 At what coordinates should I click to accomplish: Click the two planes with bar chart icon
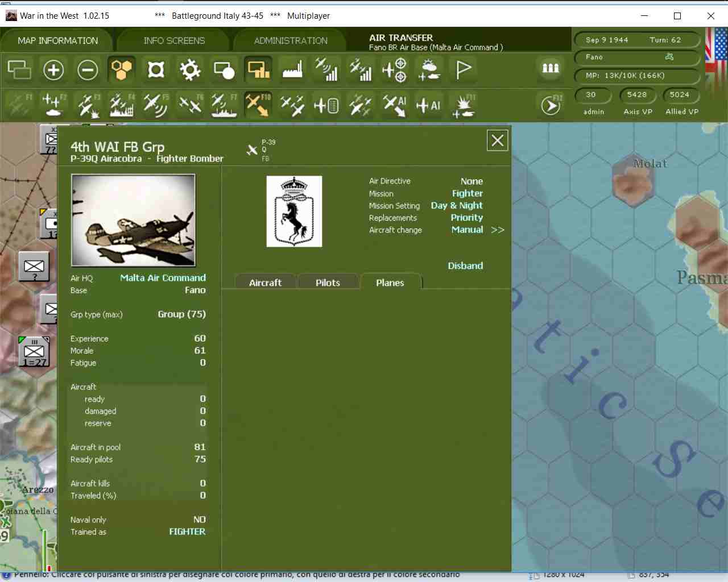click(361, 70)
